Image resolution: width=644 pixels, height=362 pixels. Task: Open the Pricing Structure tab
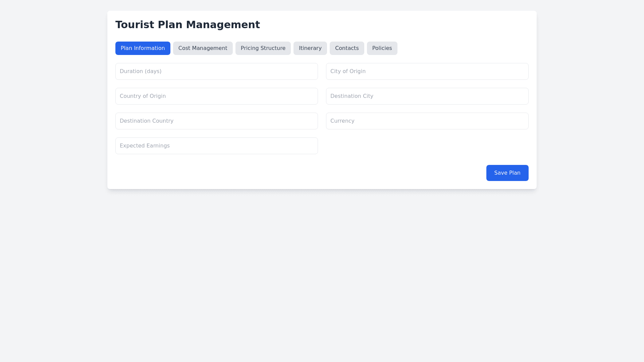263,48
